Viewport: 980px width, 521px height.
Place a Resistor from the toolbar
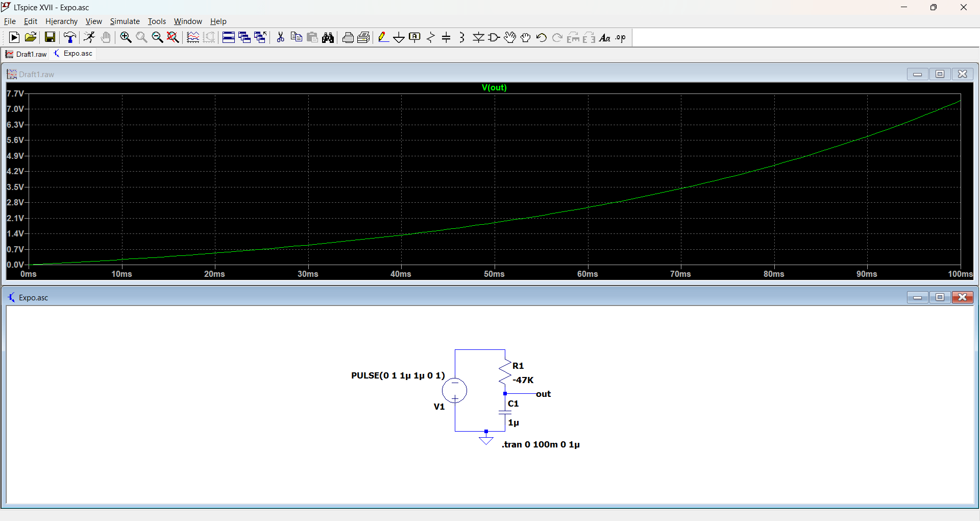[431, 37]
